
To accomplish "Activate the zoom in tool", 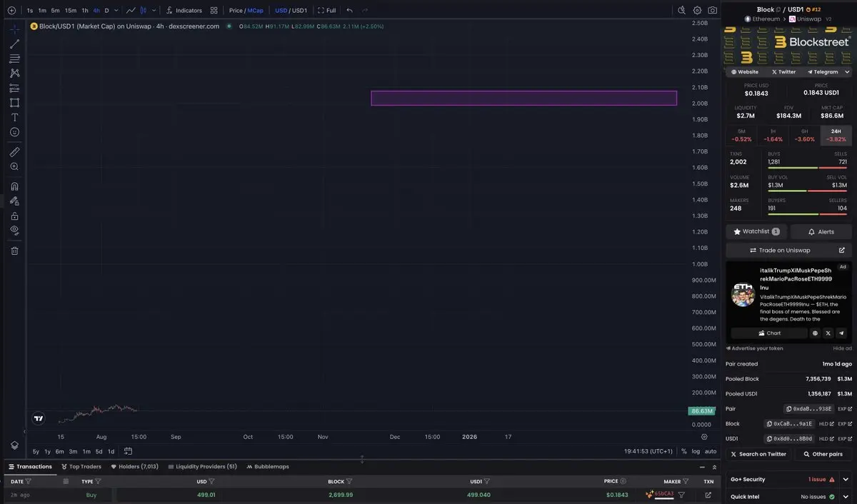I will click(x=14, y=166).
